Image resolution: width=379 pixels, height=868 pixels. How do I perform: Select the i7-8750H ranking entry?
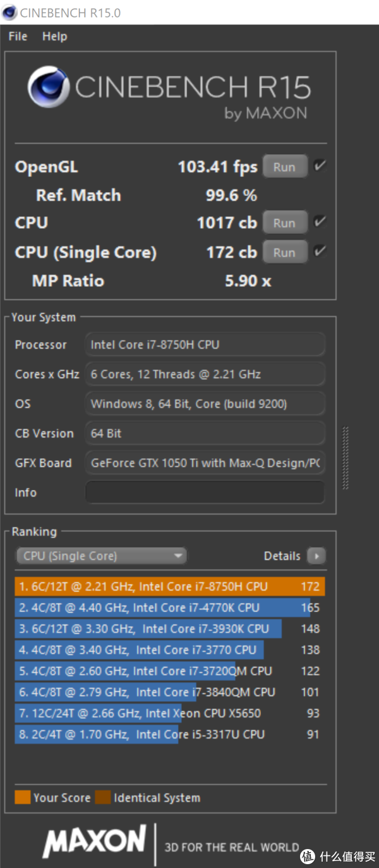169,587
